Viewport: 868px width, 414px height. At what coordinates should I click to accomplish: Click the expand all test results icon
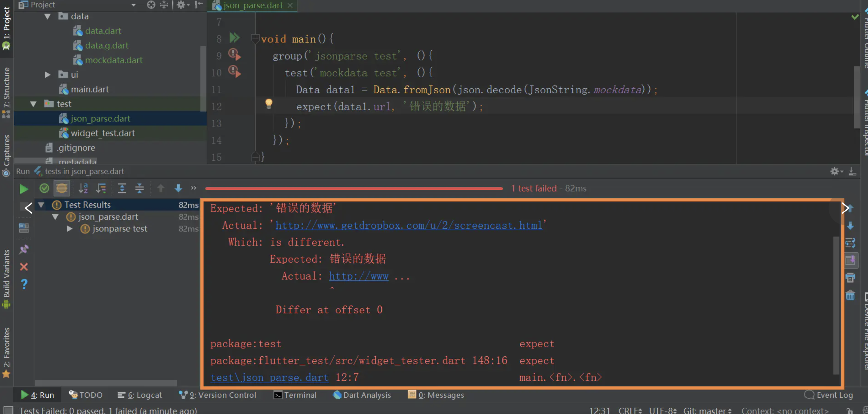point(122,188)
